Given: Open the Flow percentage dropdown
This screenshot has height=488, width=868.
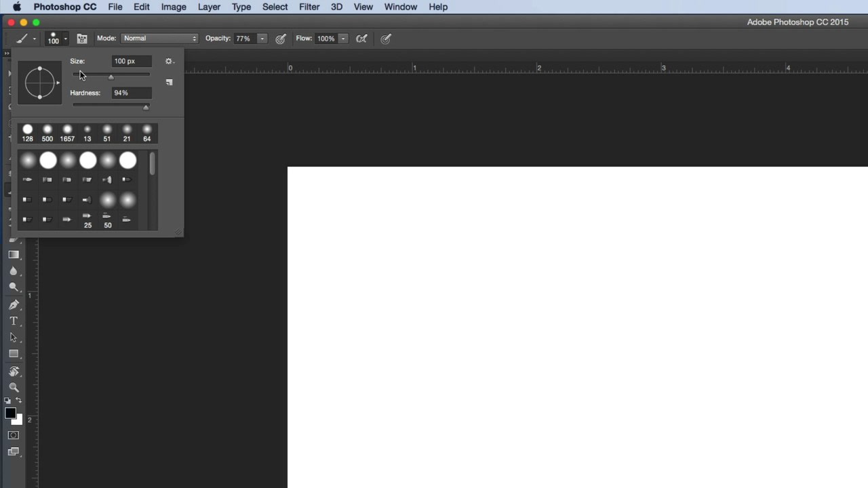Looking at the screenshot, I should tap(343, 38).
